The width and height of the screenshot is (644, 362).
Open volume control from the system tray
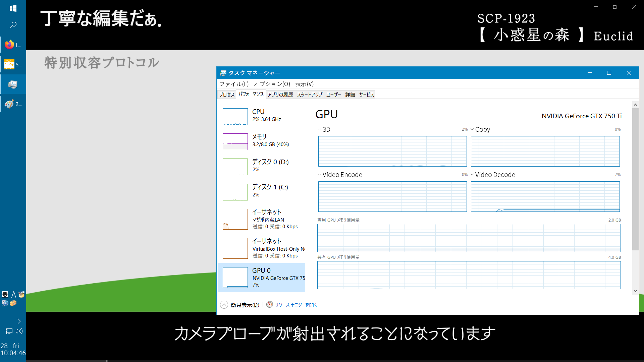[19, 331]
